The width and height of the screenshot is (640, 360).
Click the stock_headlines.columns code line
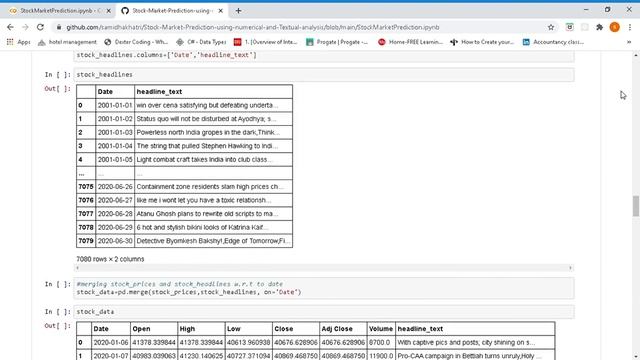[x=167, y=55]
